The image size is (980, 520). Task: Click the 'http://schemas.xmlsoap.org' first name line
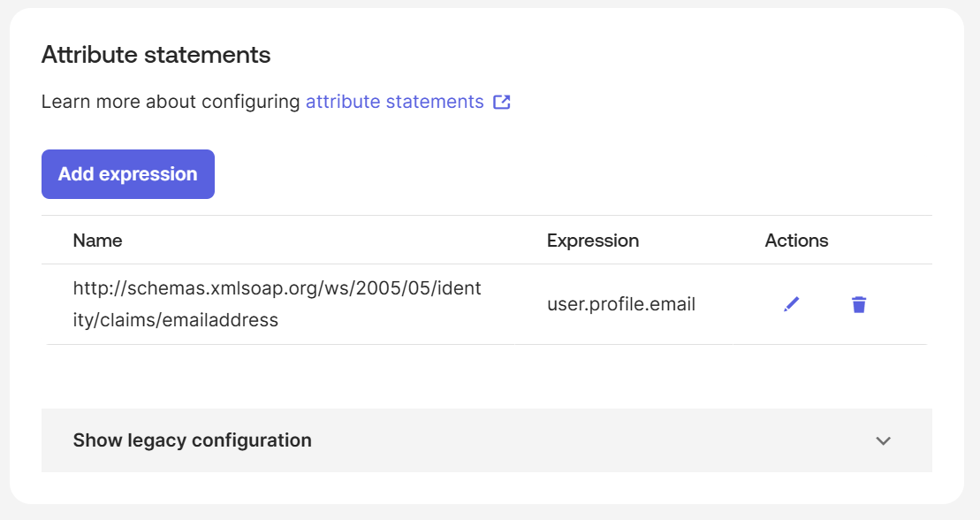[x=277, y=288]
